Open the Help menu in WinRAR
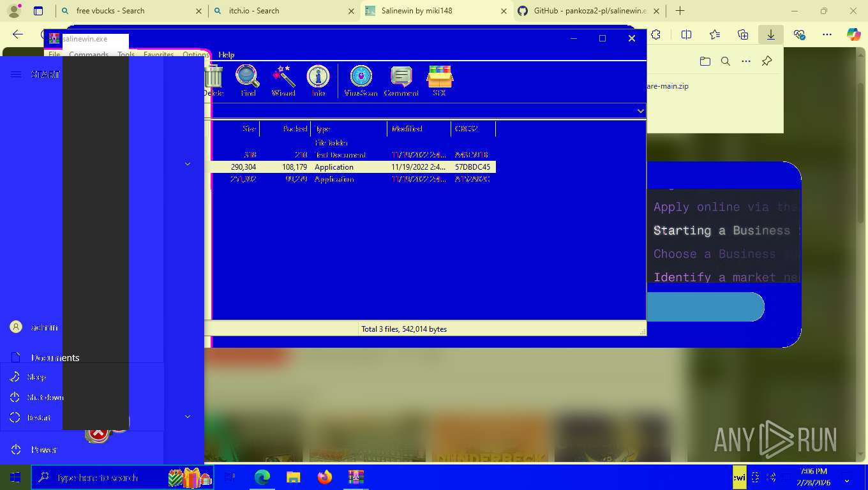The image size is (868, 490). click(x=227, y=55)
